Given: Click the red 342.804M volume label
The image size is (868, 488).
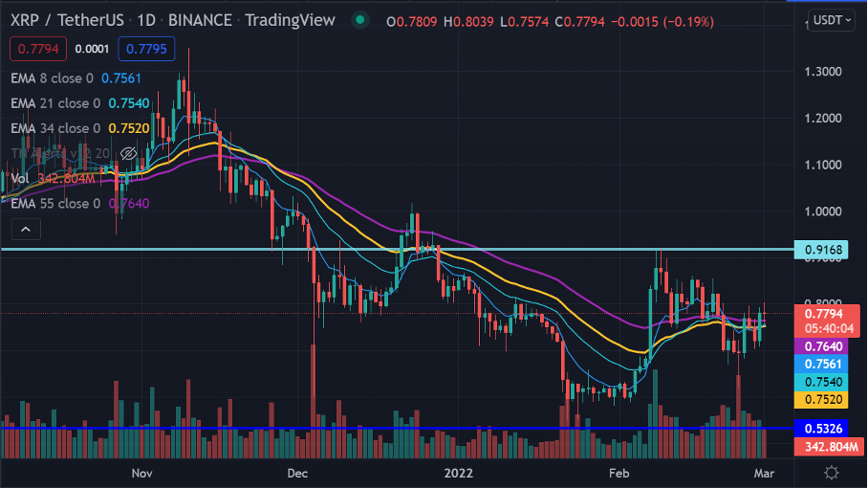Looking at the screenshot, I should (x=828, y=447).
